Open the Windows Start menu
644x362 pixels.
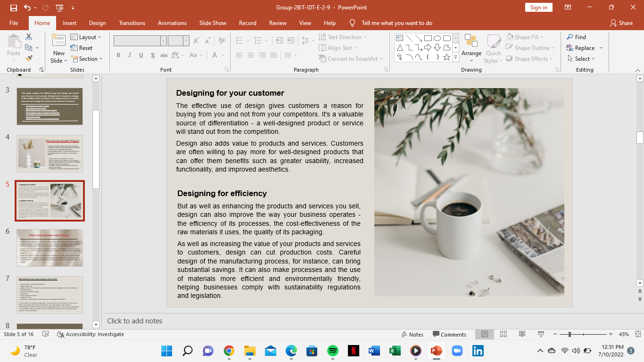[166, 351]
